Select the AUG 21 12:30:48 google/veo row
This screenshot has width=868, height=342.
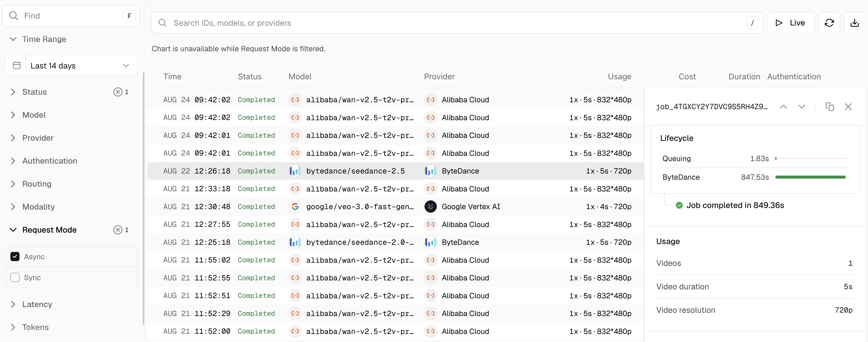click(395, 207)
